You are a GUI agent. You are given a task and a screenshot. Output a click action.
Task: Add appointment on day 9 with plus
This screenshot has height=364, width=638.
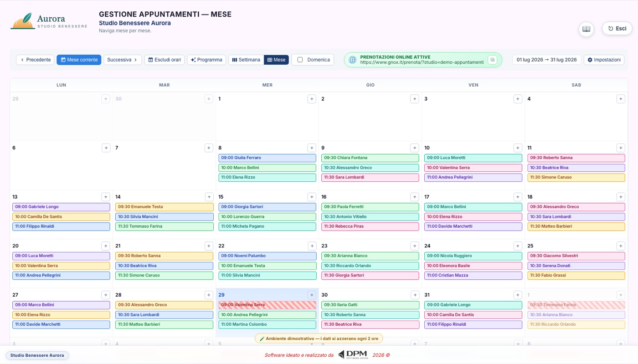click(415, 148)
